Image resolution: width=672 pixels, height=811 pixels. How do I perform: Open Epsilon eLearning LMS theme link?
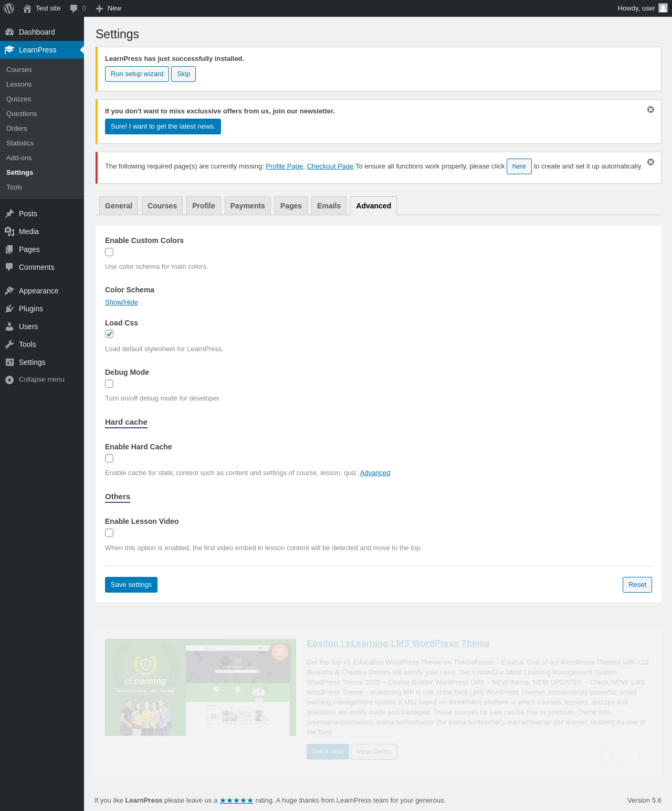(x=398, y=644)
